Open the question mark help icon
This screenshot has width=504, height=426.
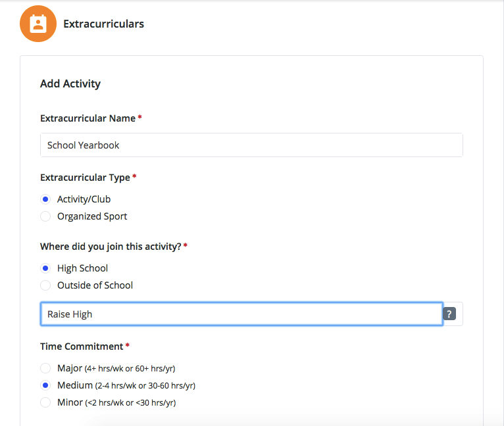click(x=449, y=314)
